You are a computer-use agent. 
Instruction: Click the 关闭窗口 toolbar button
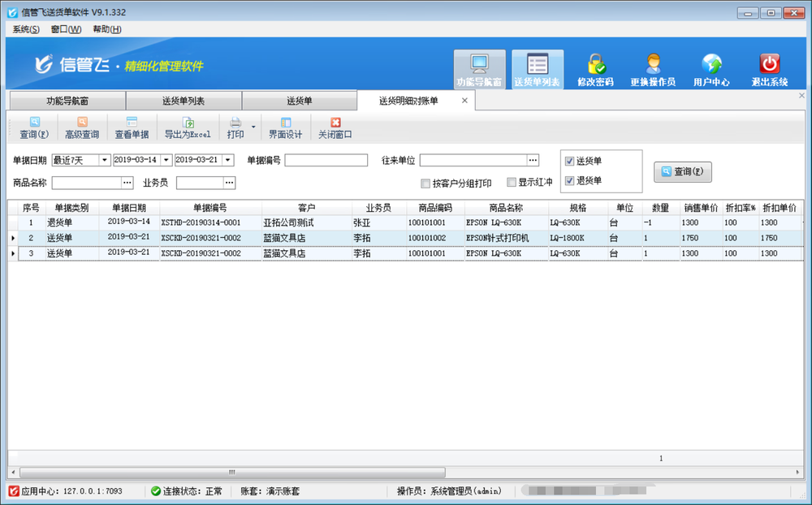pyautogui.click(x=335, y=128)
